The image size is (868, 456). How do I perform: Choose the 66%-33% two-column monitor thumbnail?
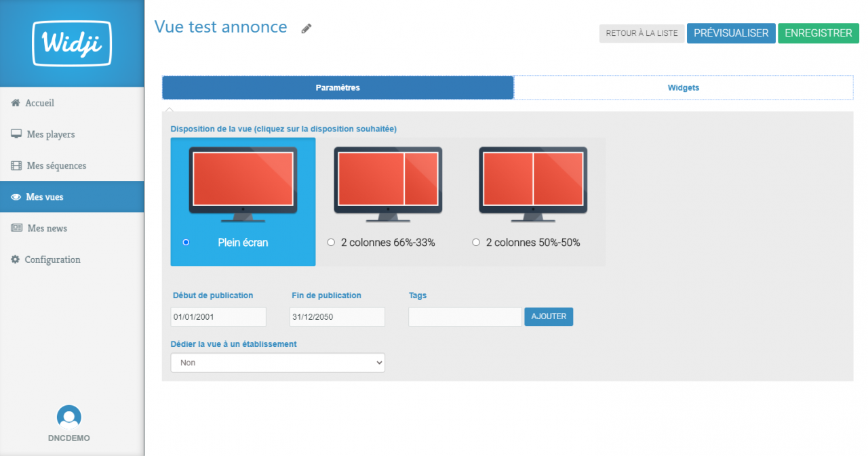(388, 184)
